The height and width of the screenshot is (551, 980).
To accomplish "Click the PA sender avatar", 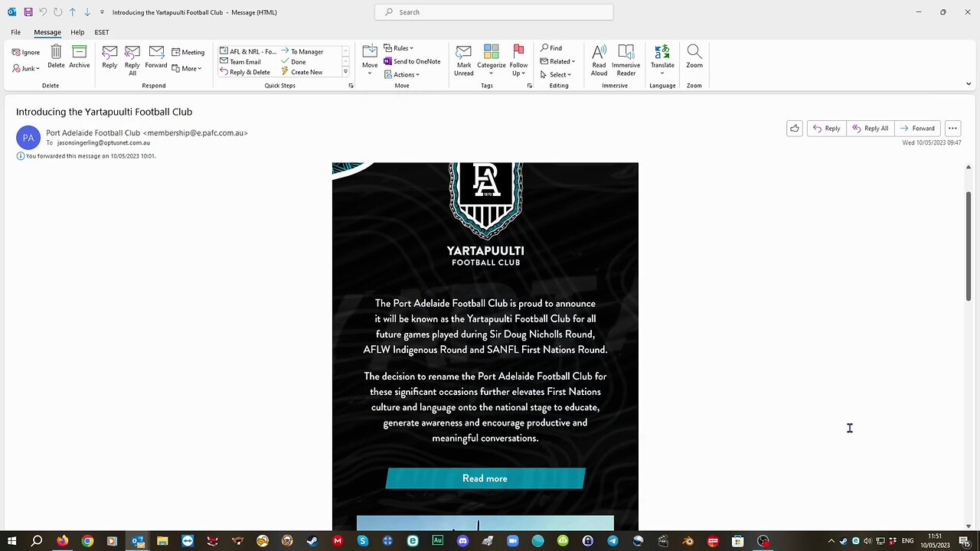I will (28, 138).
